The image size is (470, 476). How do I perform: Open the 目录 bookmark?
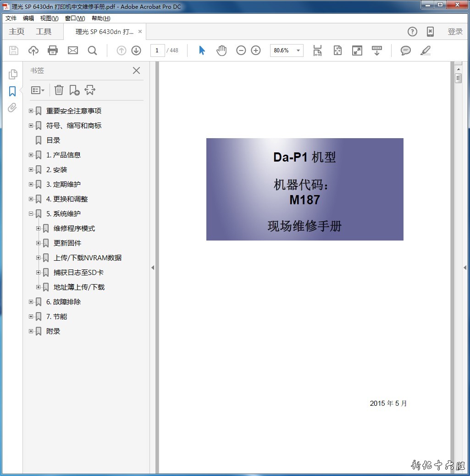53,140
